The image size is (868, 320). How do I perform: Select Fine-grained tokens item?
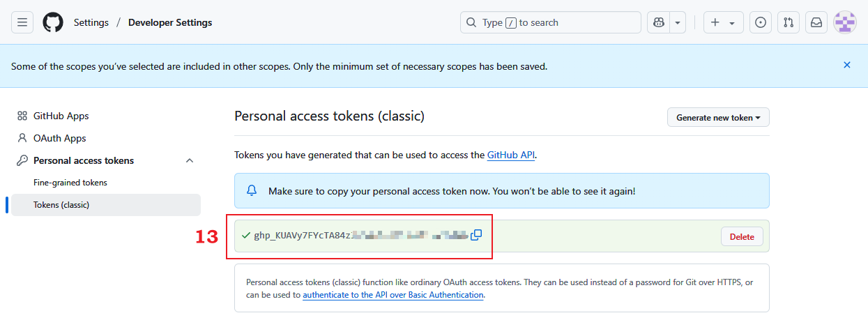70,183
